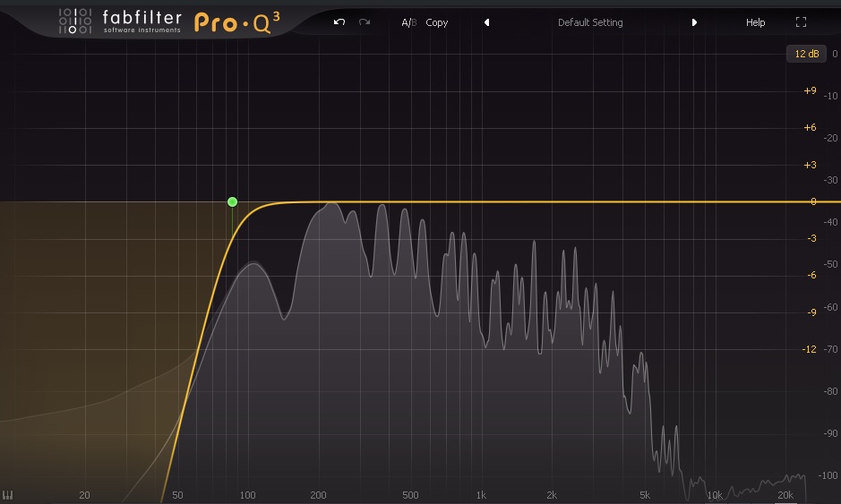Screen dimensions: 841x504
Task: Click the -6 gain scale label
Action: tap(811, 275)
